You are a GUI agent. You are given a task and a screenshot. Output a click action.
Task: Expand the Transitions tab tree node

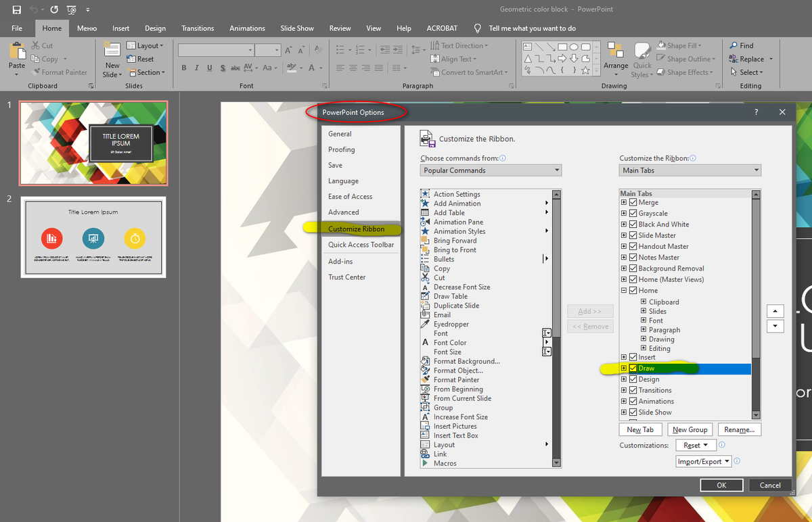624,390
